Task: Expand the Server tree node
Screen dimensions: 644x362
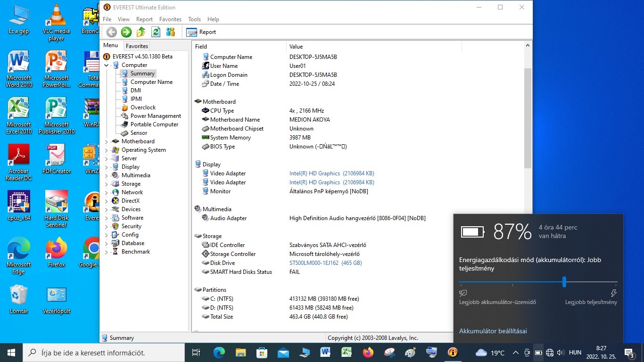Action: [107, 158]
